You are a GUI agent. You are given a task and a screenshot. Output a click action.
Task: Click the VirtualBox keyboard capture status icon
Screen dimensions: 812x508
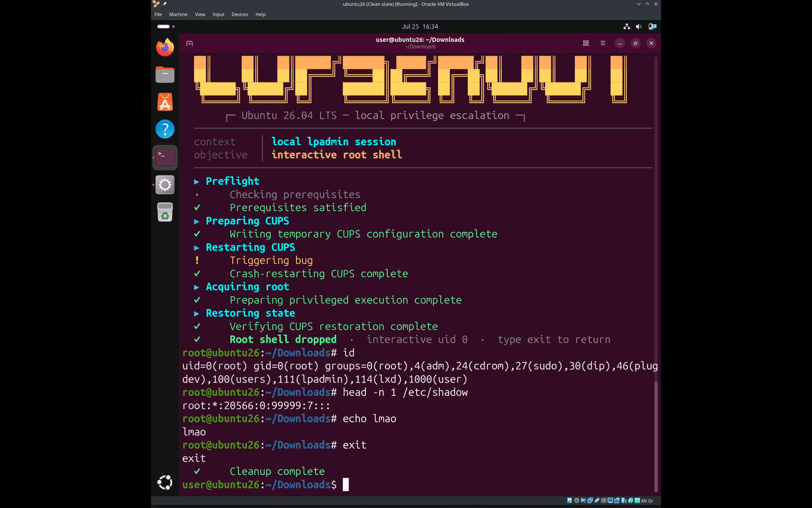[x=637, y=501]
